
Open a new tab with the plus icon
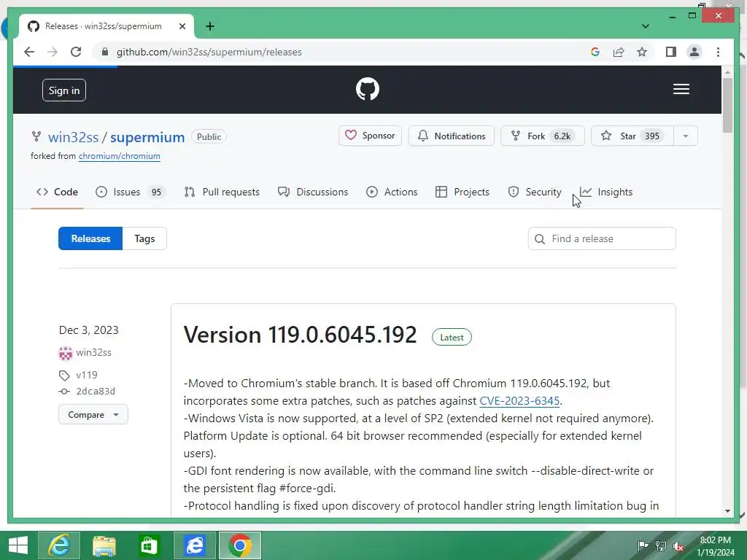pyautogui.click(x=209, y=26)
